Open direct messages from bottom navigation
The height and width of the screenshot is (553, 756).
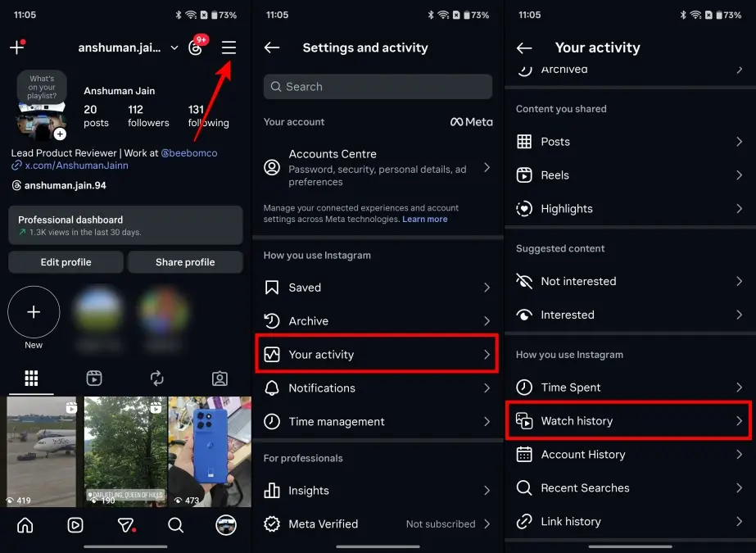(x=125, y=526)
